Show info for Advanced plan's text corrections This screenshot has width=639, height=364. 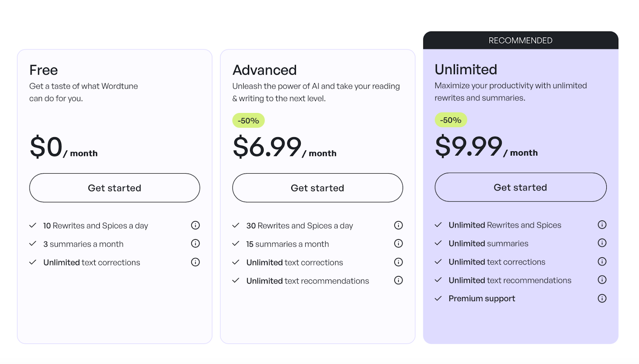[x=398, y=262]
